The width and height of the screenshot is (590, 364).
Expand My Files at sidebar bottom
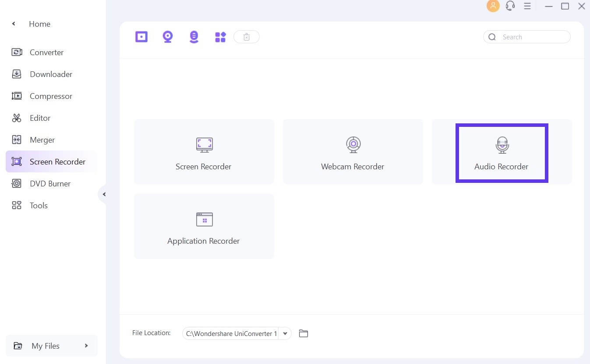coord(52,346)
